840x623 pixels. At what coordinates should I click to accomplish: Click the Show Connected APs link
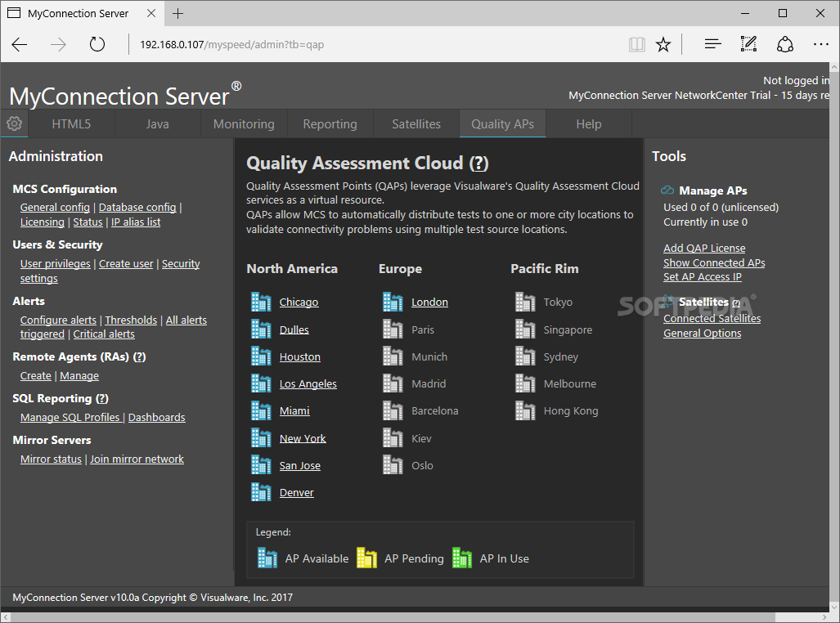pos(714,262)
